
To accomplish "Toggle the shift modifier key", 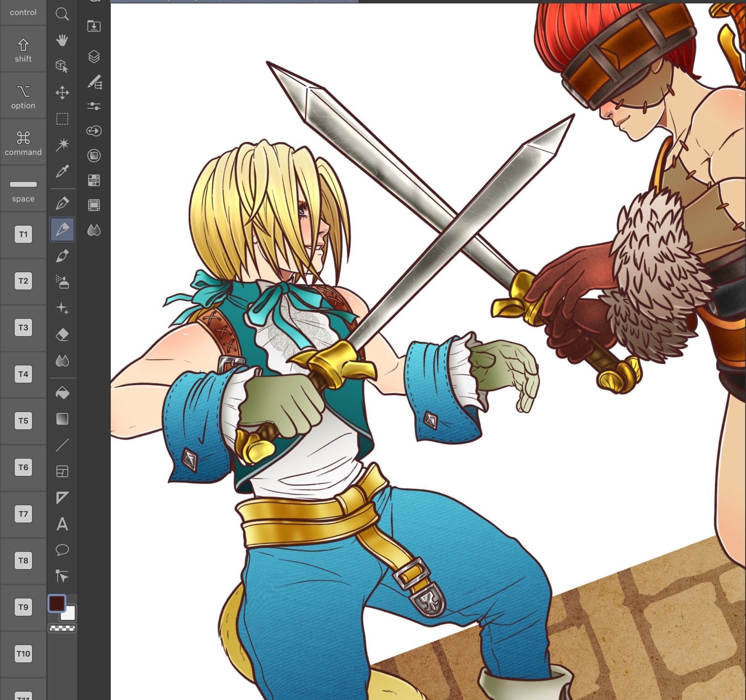I will 23,50.
